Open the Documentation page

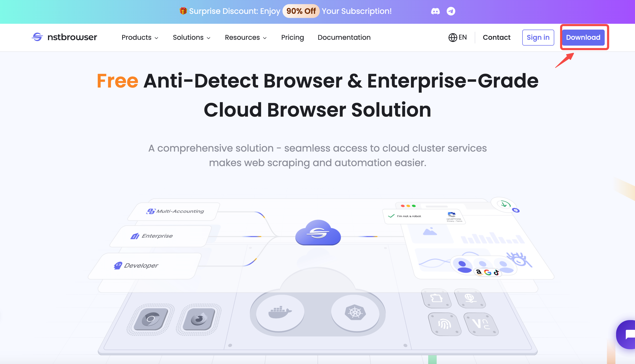(344, 38)
